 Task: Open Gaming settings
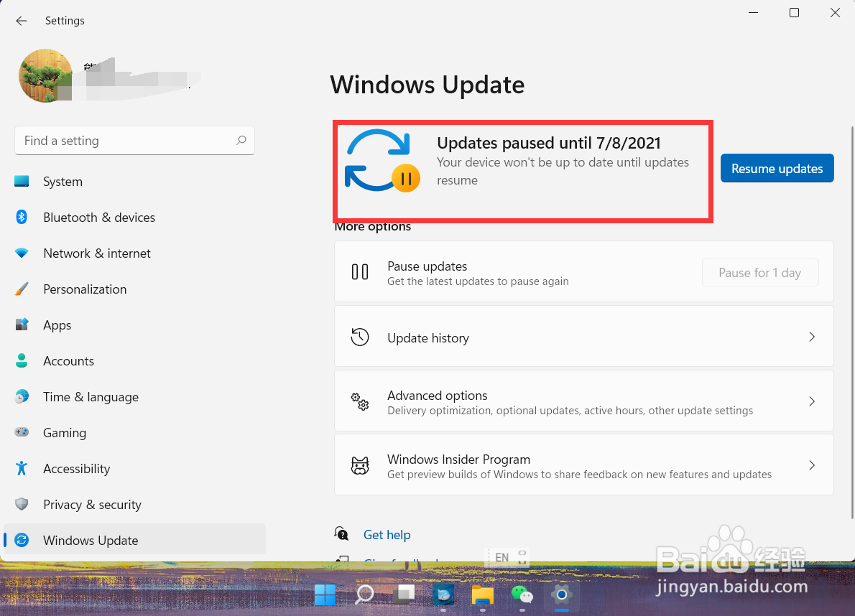click(x=134, y=433)
